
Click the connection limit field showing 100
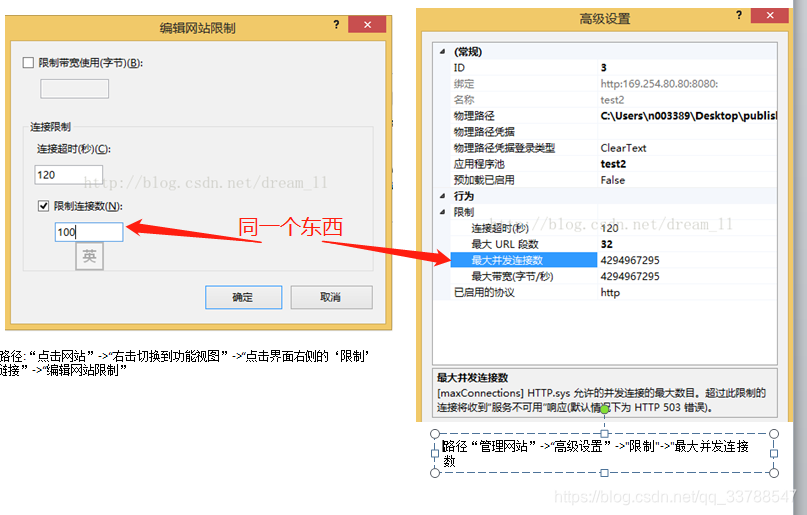click(x=89, y=232)
